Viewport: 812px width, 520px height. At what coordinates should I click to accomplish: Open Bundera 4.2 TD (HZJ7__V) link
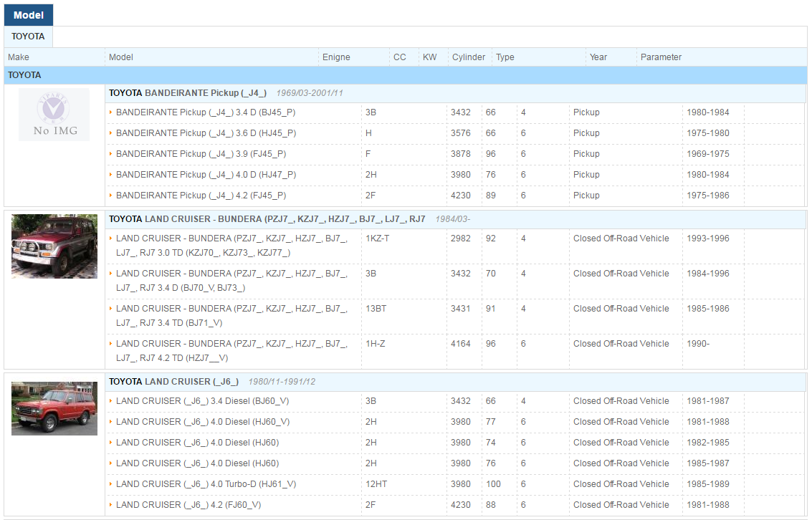[231, 351]
